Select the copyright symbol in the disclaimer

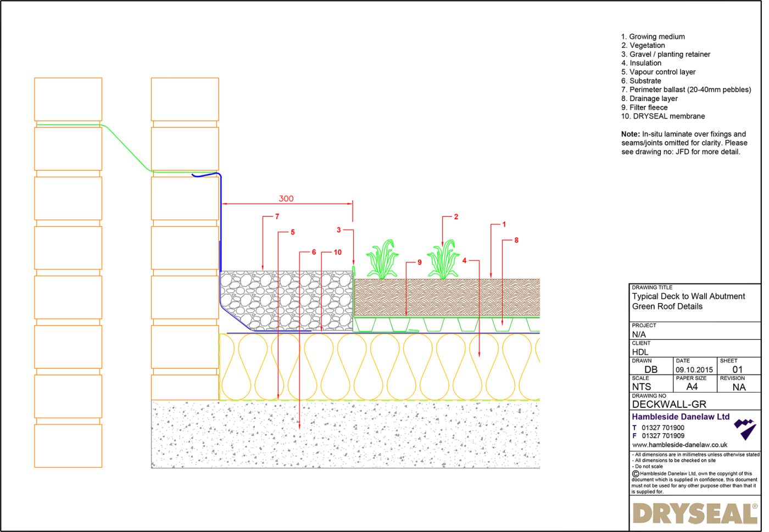(x=634, y=473)
